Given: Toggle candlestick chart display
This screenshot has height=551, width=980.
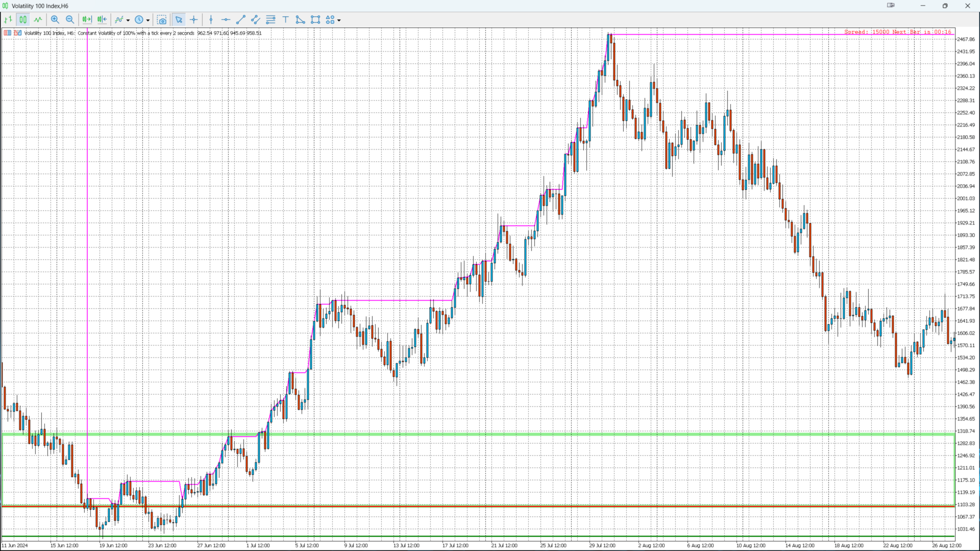Looking at the screenshot, I should [x=23, y=20].
